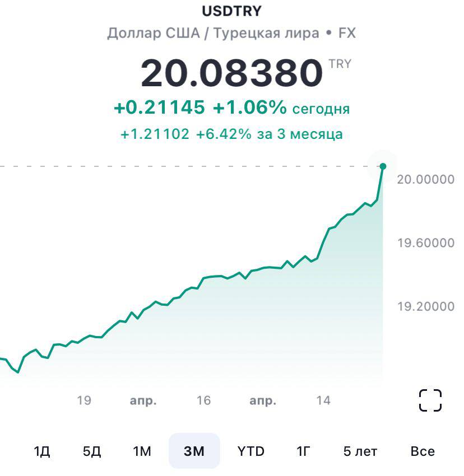The image size is (464, 476).
Task: Click the current price 20.08380
Action: (231, 74)
